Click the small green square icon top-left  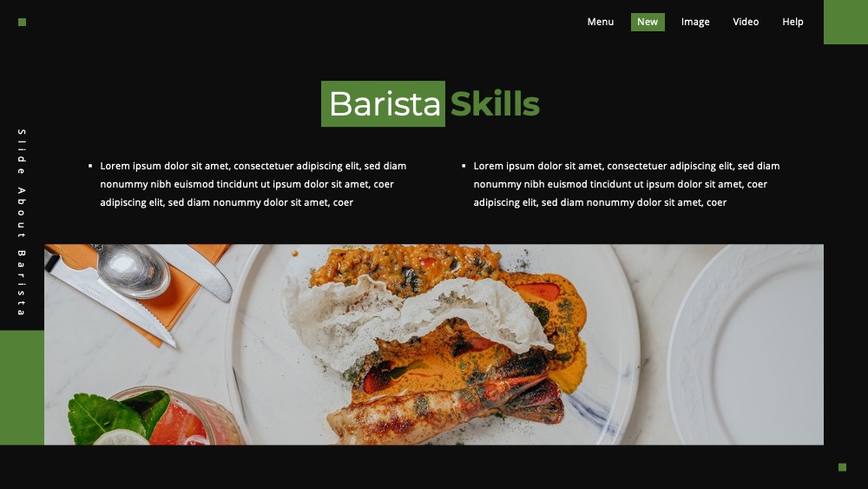[23, 23]
